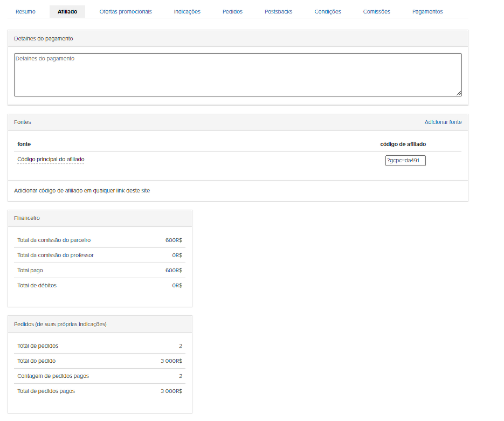504x421 pixels.
Task: Go to the Indicações tab
Action: pos(187,11)
